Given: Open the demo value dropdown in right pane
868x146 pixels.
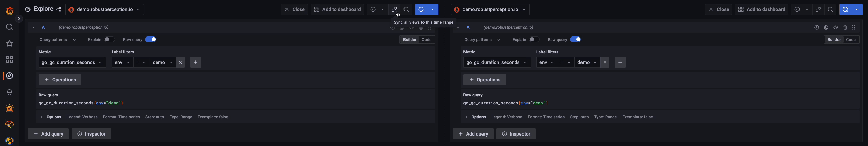Looking at the screenshot, I should pyautogui.click(x=587, y=62).
